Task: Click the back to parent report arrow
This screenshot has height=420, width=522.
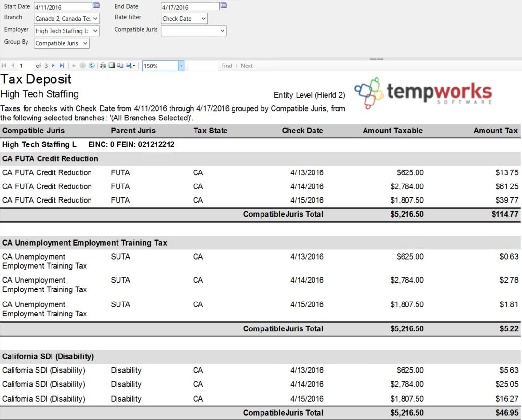Action: tap(74, 66)
